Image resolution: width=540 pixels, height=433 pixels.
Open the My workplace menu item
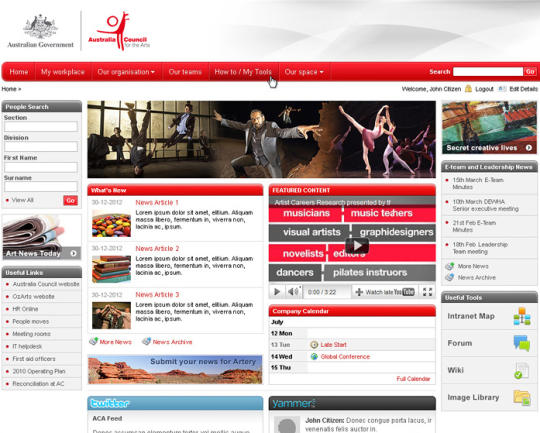pos(63,72)
